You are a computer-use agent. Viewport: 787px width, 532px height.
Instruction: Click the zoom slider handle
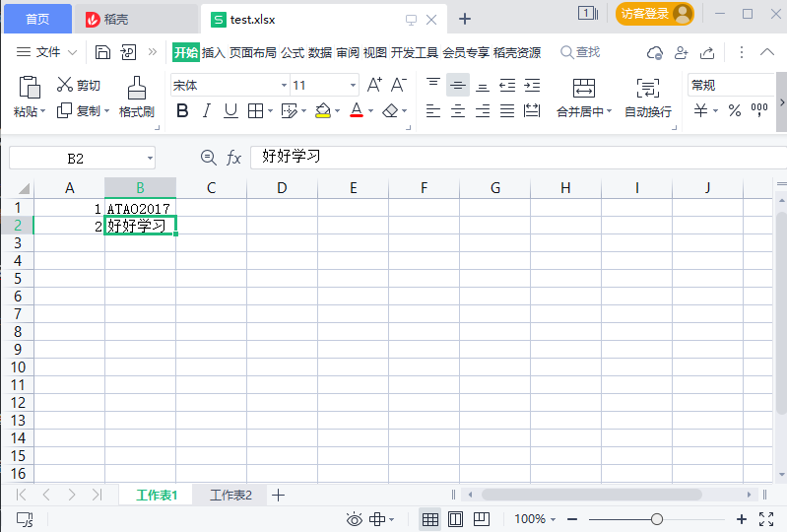point(657,519)
